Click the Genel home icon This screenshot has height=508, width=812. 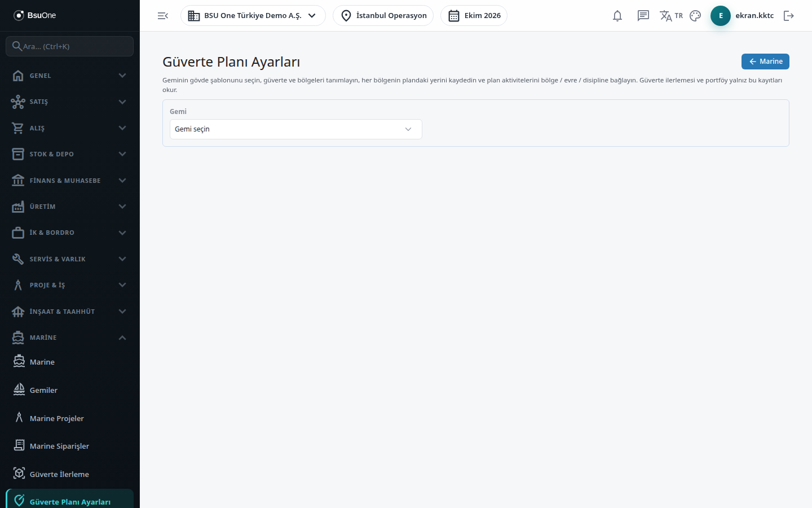(x=18, y=76)
